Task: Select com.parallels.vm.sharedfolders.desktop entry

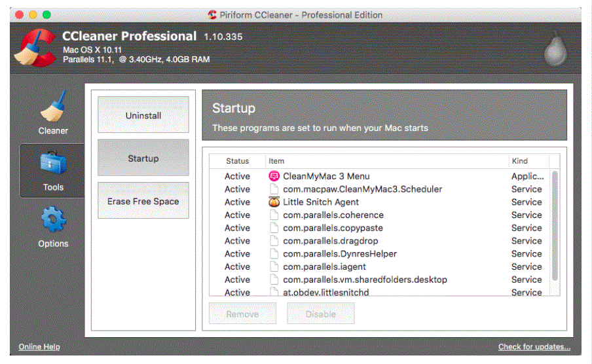Action: 380,280
